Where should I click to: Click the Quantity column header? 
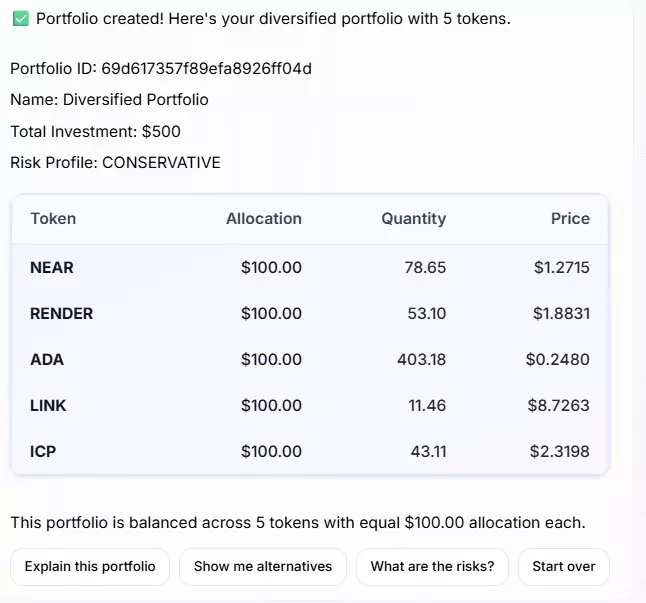(x=414, y=219)
